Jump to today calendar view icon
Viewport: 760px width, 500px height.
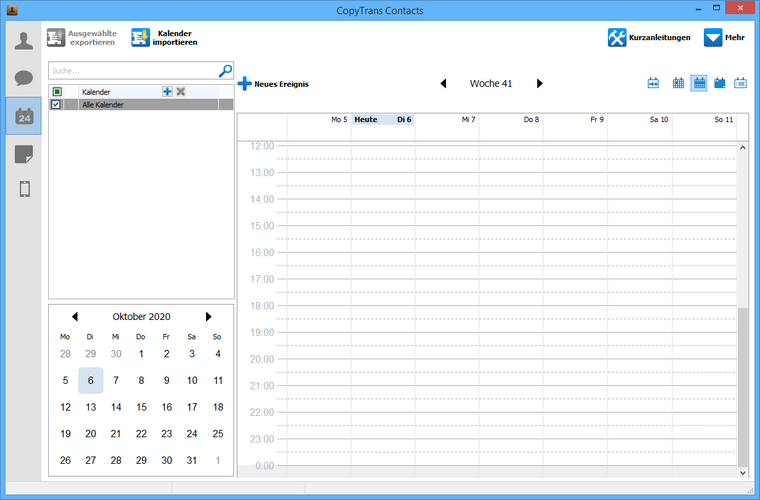click(x=653, y=83)
